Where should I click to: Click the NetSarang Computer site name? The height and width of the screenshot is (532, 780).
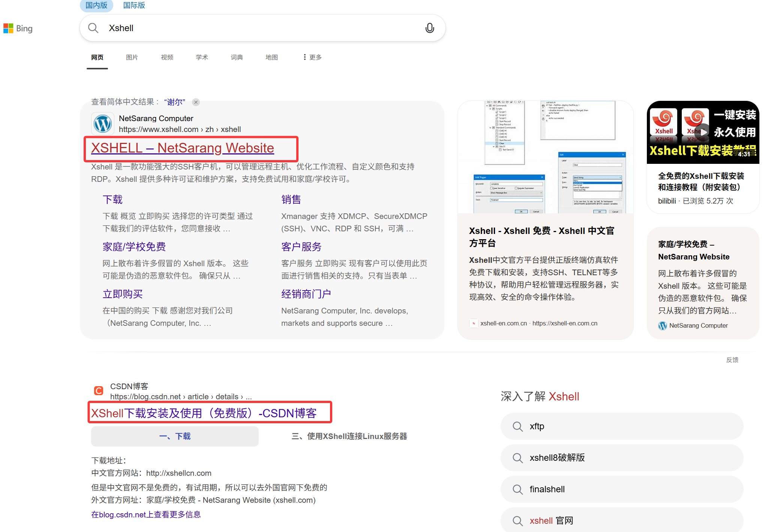point(156,118)
